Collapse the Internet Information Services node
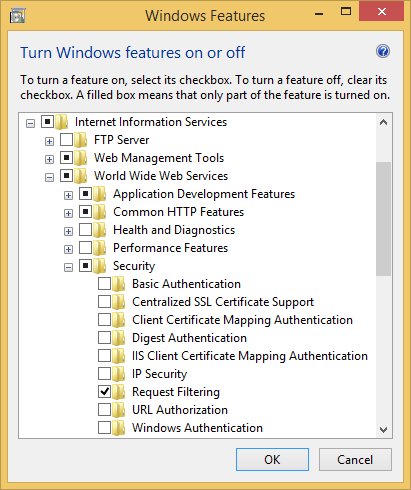 [x=30, y=124]
